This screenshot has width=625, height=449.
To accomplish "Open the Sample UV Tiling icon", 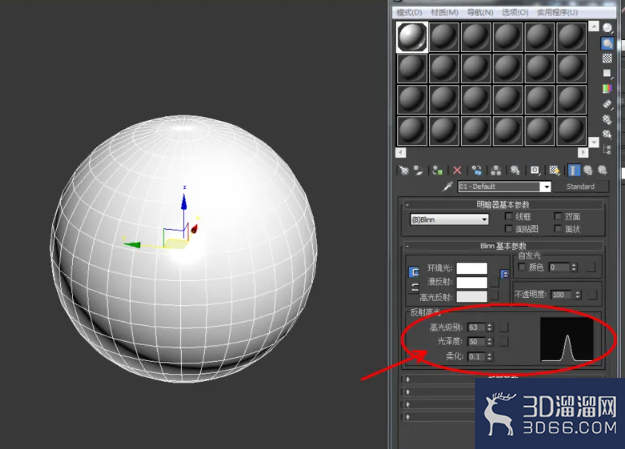I will [x=607, y=73].
